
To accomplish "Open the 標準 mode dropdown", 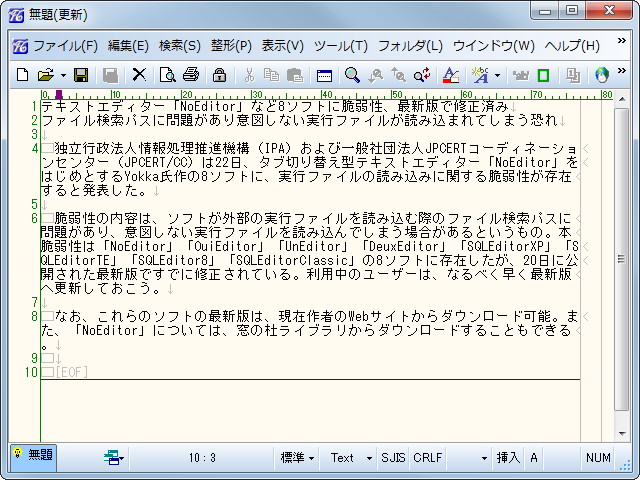I will pyautogui.click(x=297, y=458).
